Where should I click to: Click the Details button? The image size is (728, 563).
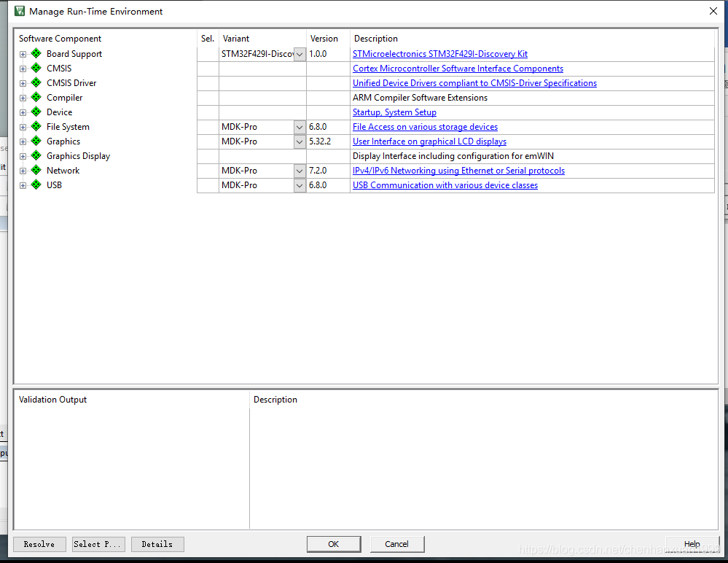(x=157, y=544)
